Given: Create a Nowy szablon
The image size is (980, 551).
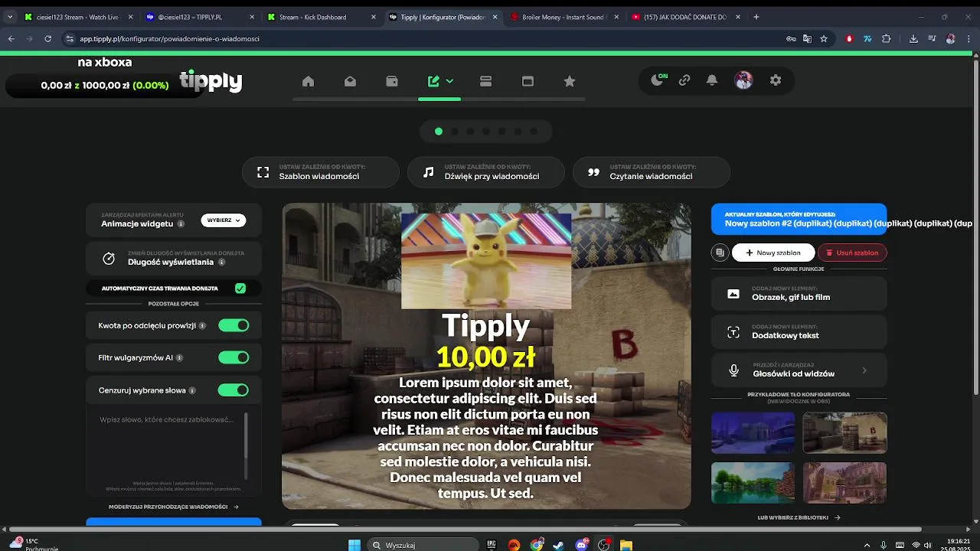Looking at the screenshot, I should [773, 253].
